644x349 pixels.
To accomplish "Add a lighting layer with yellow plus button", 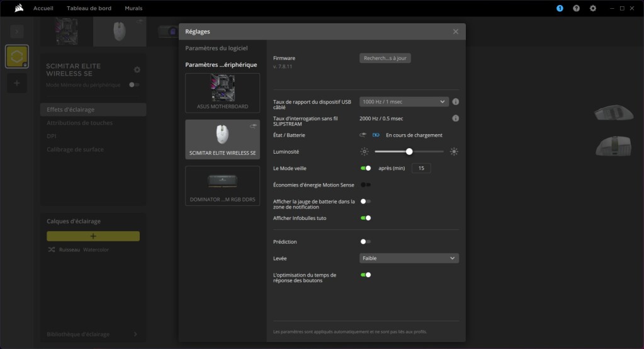I will 93,236.
